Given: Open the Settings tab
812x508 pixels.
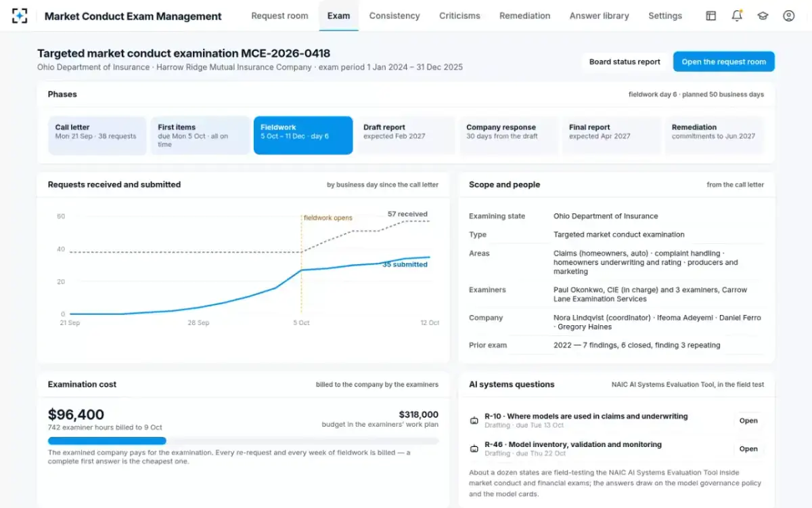Looking at the screenshot, I should coord(665,16).
